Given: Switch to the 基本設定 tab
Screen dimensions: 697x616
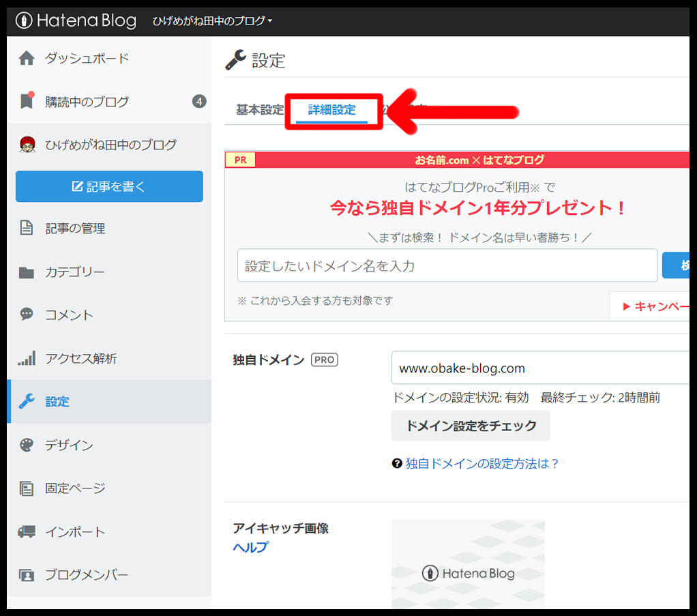Looking at the screenshot, I should [260, 110].
